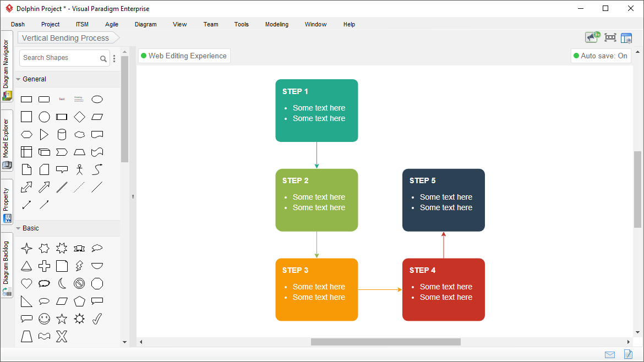Choose the sun shape in Basic
Screen dimensions: 644x362
pos(79,319)
